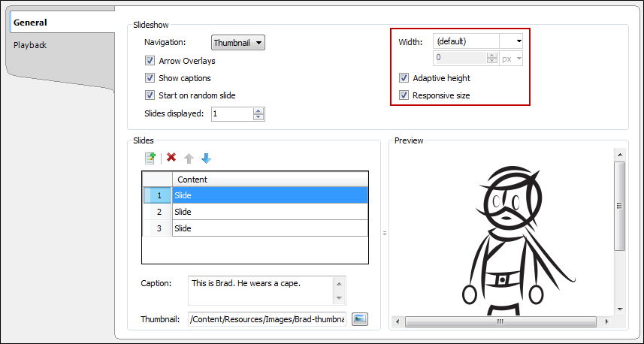Image resolution: width=644 pixels, height=344 pixels.
Task: Click the Width (default) text field
Action: 466,41
